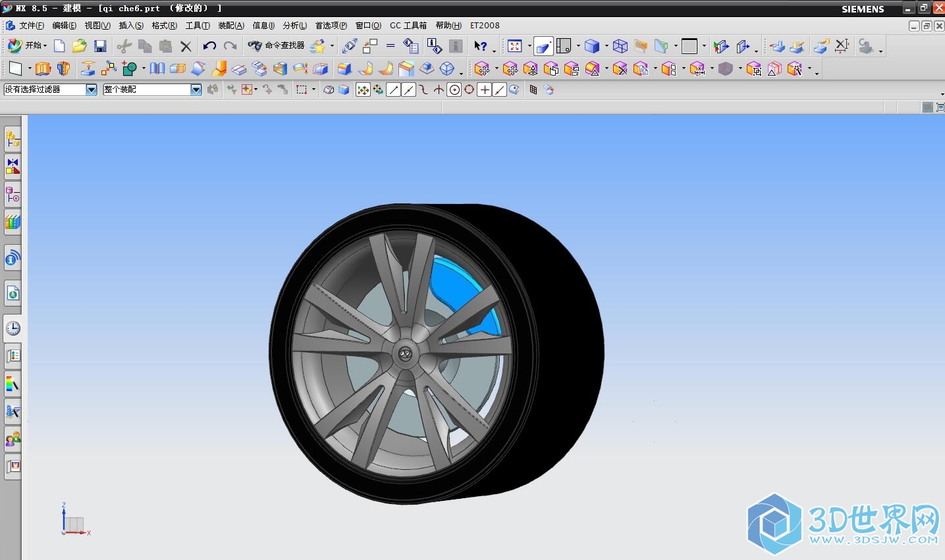This screenshot has height=560, width=945.
Task: Open the 分析(L) menu
Action: [x=295, y=26]
